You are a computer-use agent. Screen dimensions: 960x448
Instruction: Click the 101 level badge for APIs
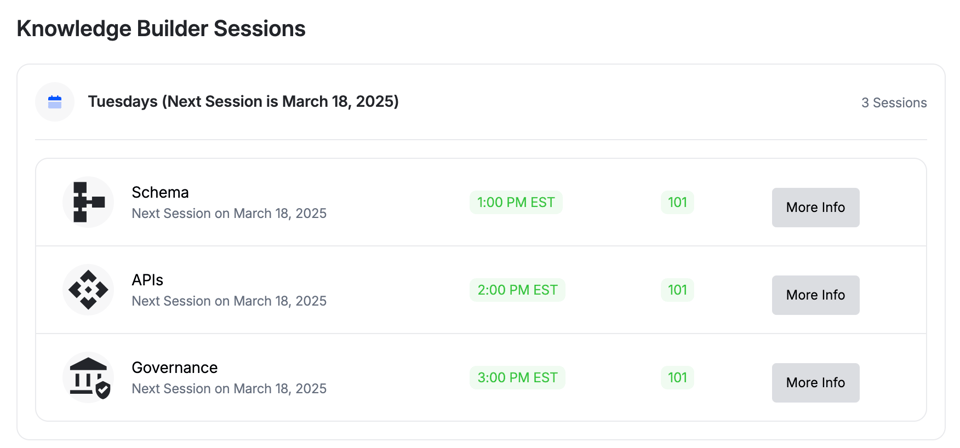677,290
